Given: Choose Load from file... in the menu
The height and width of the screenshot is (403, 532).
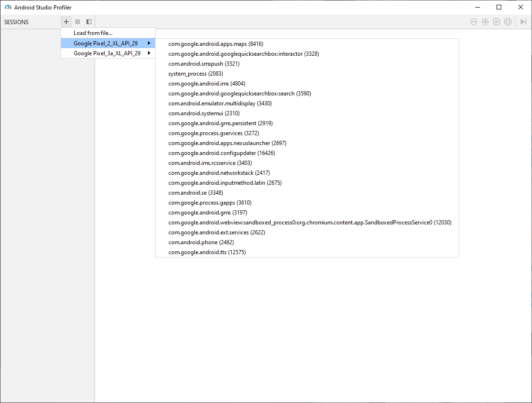Looking at the screenshot, I should coord(93,33).
